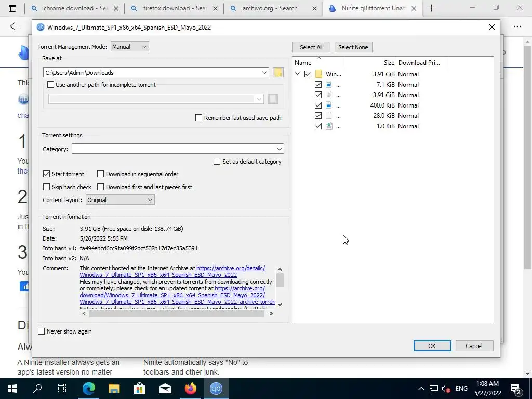The height and width of the screenshot is (399, 532).
Task: Click the network icon in the system tray
Action: (434, 389)
